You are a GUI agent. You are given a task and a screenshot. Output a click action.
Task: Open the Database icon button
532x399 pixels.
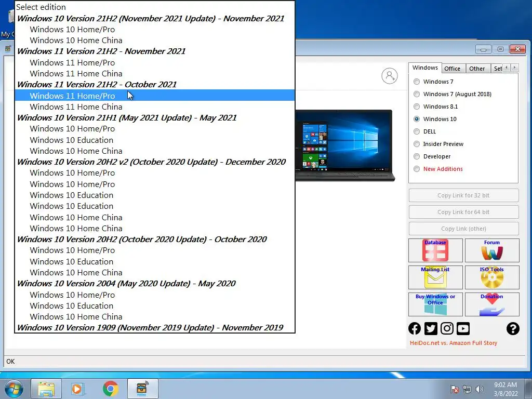pos(435,250)
